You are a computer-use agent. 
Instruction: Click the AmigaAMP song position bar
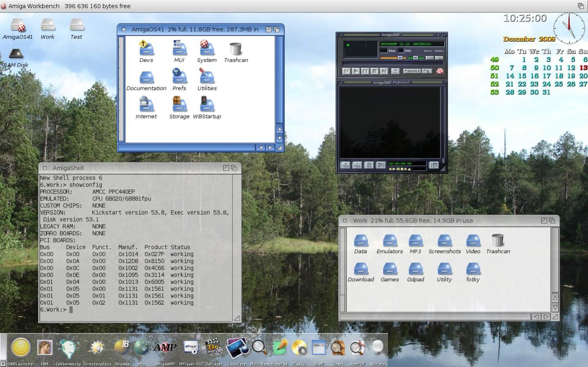pos(392,64)
